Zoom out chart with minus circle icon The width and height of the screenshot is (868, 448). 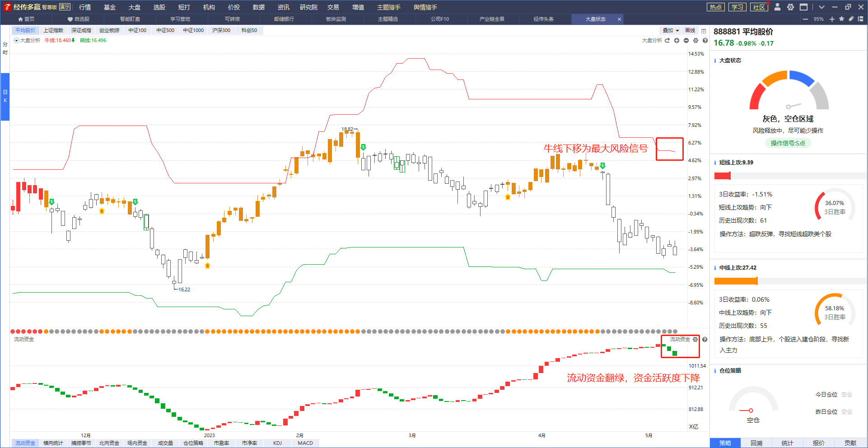(686, 41)
